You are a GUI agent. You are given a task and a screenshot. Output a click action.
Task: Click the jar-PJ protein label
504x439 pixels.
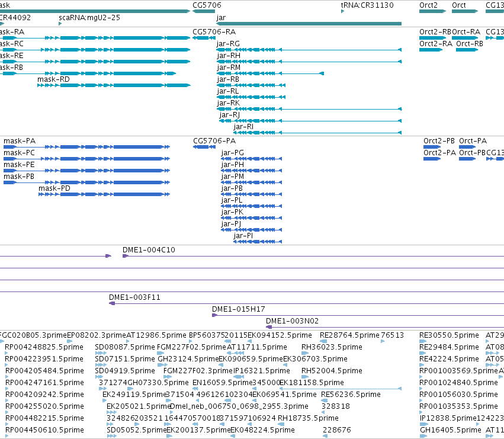(x=231, y=224)
